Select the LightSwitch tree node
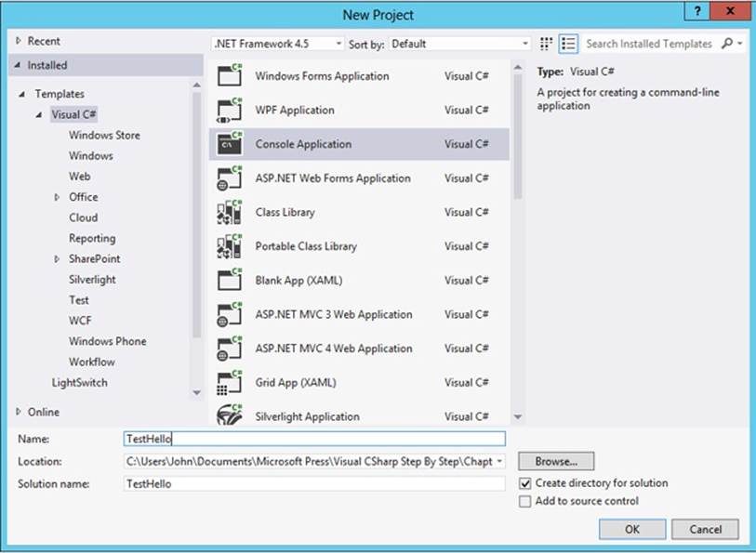 tap(80, 383)
